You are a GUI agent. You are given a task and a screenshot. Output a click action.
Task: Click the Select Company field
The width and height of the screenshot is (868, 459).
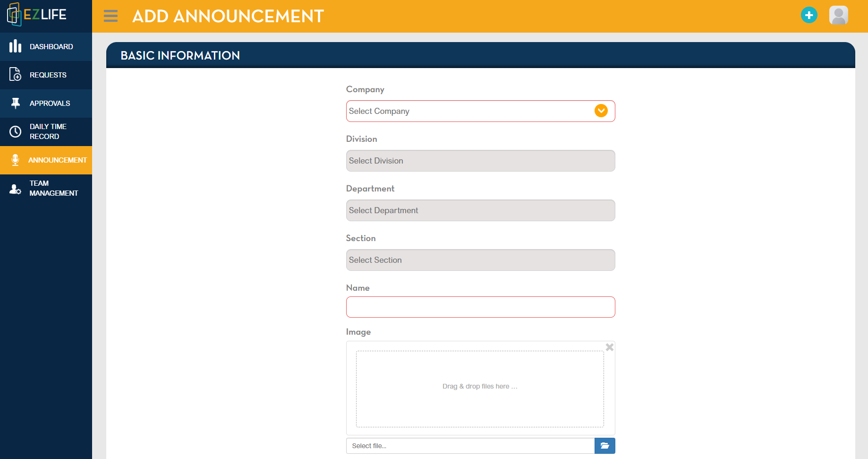pyautogui.click(x=480, y=111)
